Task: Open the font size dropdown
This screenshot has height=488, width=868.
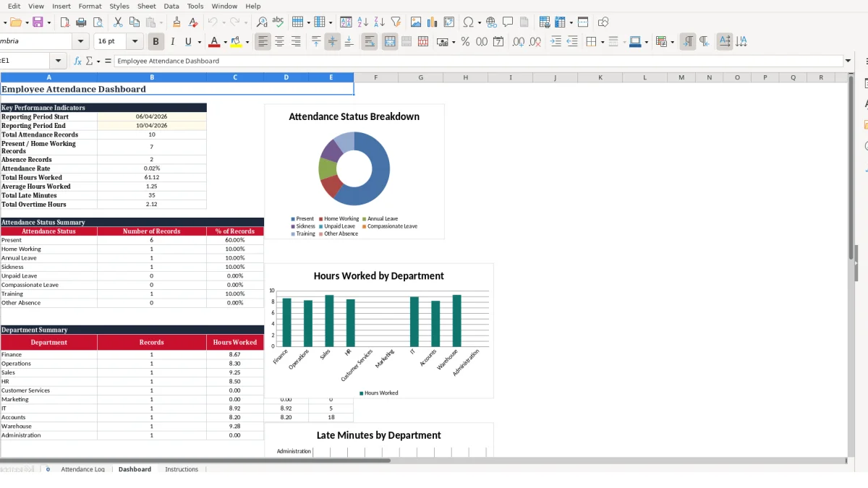Action: point(135,42)
